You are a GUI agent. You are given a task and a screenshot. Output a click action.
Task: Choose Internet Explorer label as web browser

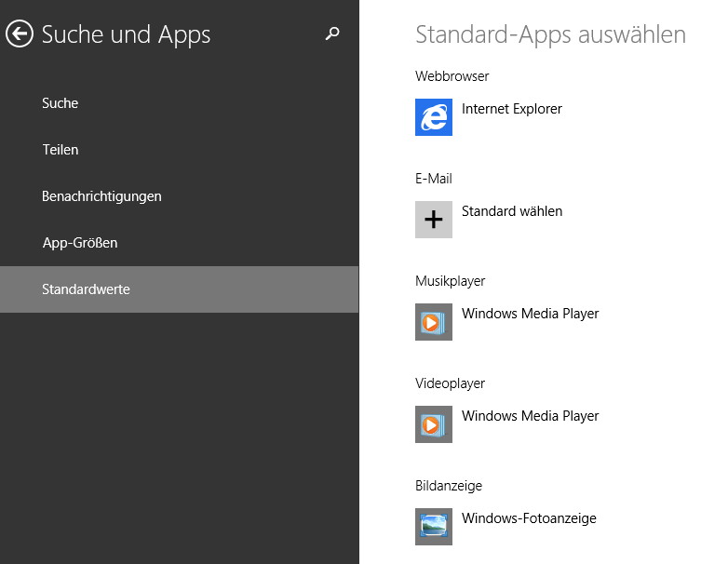point(512,109)
